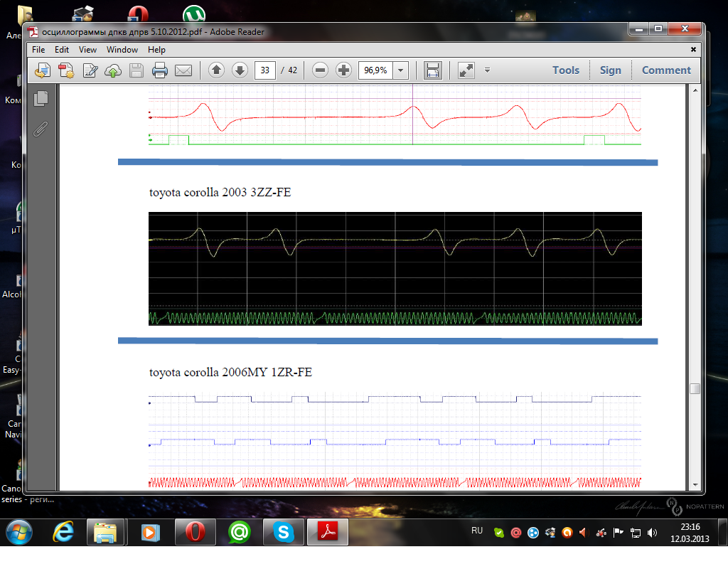Open the Window menu
This screenshot has width=728, height=569.
[x=122, y=50]
